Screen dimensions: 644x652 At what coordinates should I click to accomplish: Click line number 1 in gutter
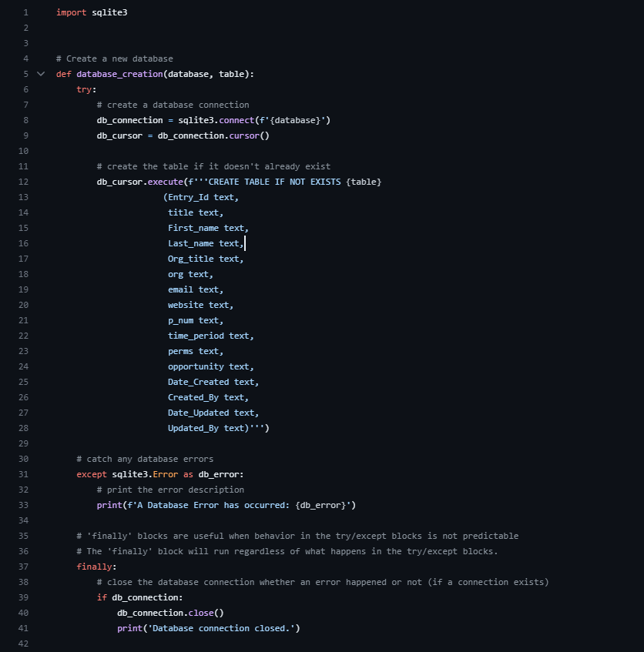[25, 12]
